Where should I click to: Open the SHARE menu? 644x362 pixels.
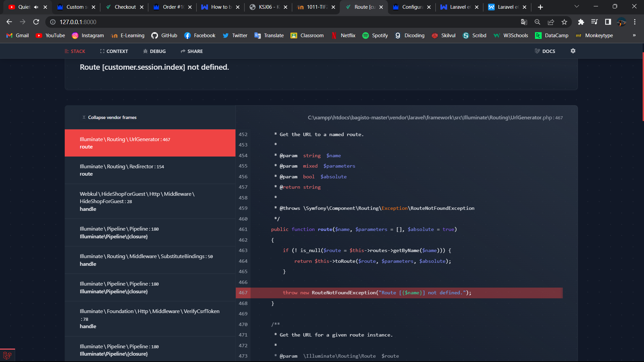[192, 51]
